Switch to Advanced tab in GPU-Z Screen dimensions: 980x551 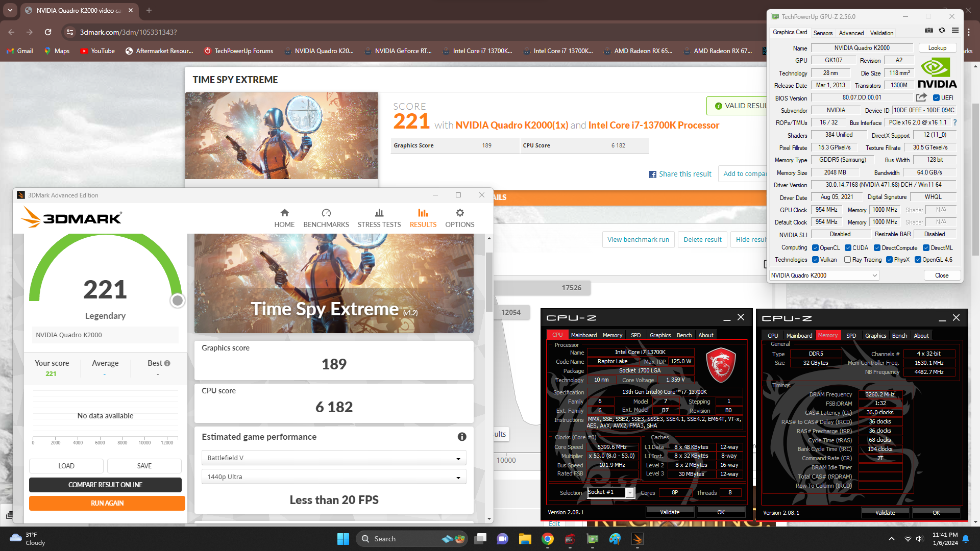(x=851, y=33)
